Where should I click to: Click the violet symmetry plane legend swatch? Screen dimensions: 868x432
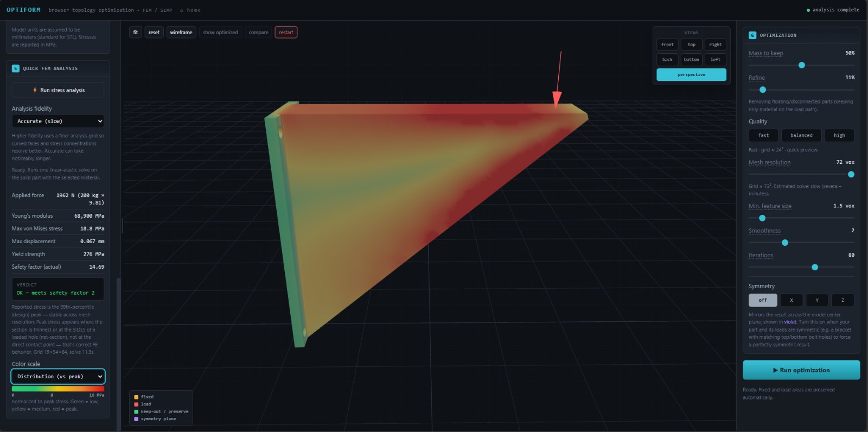pos(136,419)
